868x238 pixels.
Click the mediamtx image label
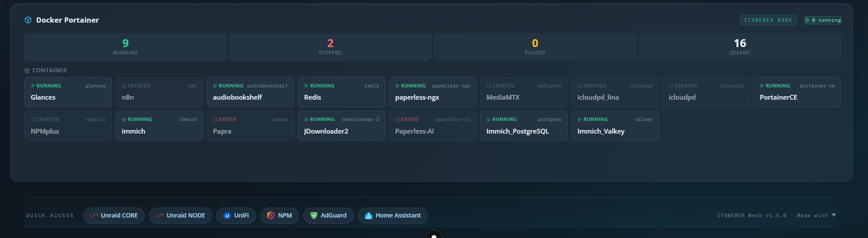550,86
